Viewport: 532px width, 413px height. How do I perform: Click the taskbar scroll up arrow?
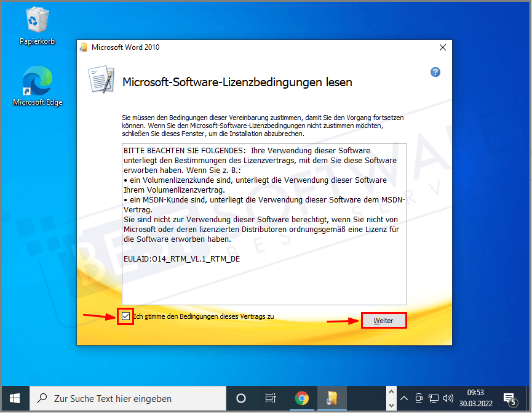click(x=391, y=391)
